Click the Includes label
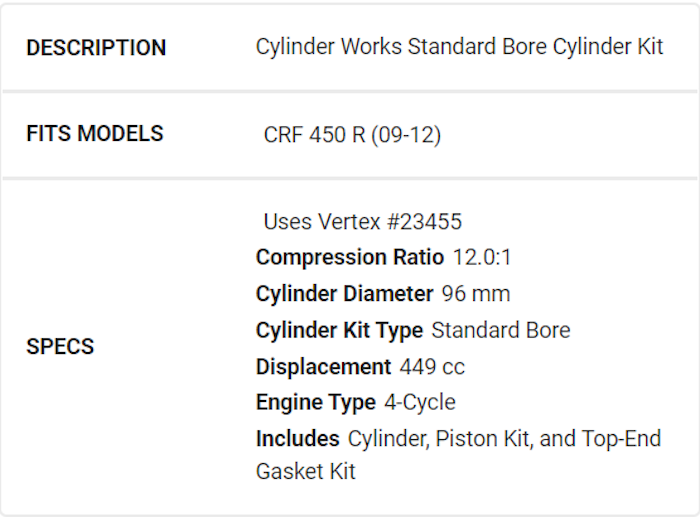 click(x=298, y=439)
